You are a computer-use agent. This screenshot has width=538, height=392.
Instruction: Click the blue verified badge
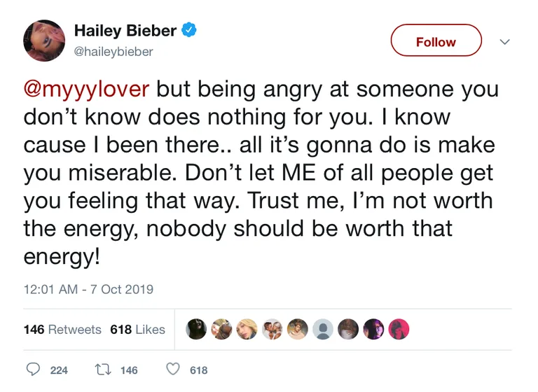click(x=188, y=29)
